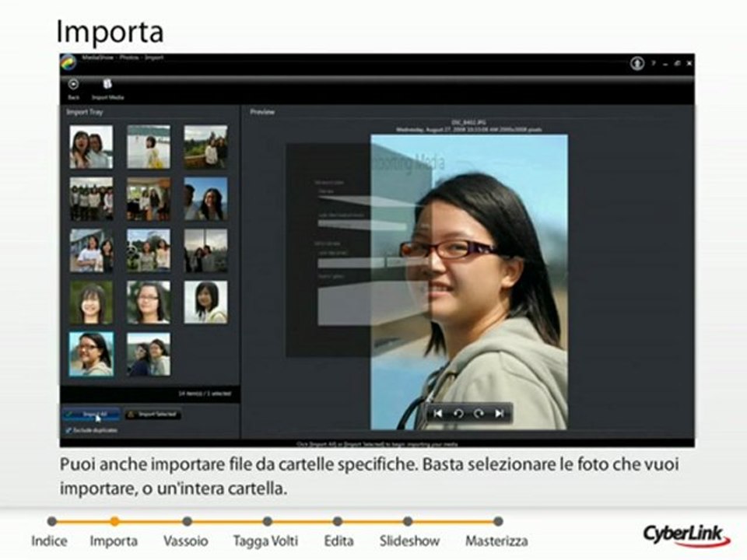Select thumbnail of two women close-up
Viewport: 747px width, 560px height.
[91, 147]
